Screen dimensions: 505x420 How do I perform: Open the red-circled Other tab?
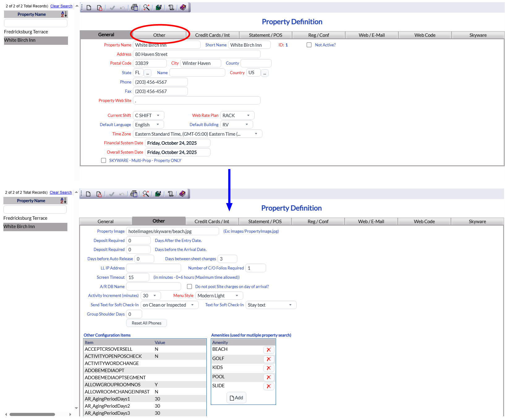(x=159, y=35)
